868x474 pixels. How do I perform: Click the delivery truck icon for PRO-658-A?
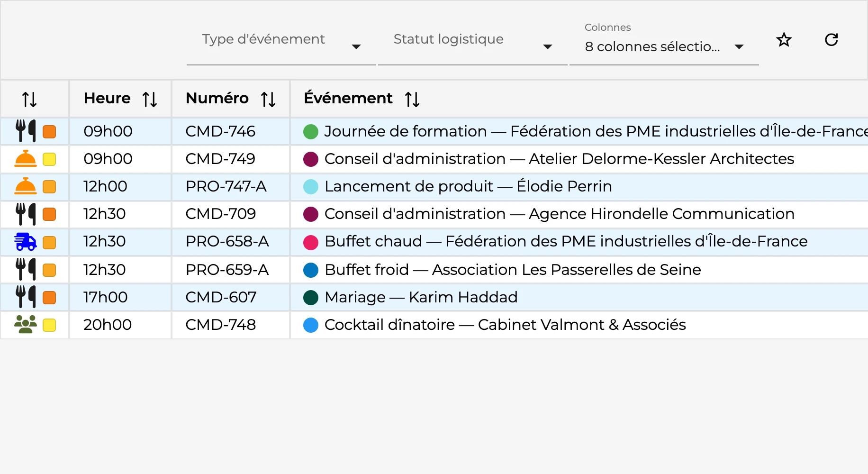26,242
